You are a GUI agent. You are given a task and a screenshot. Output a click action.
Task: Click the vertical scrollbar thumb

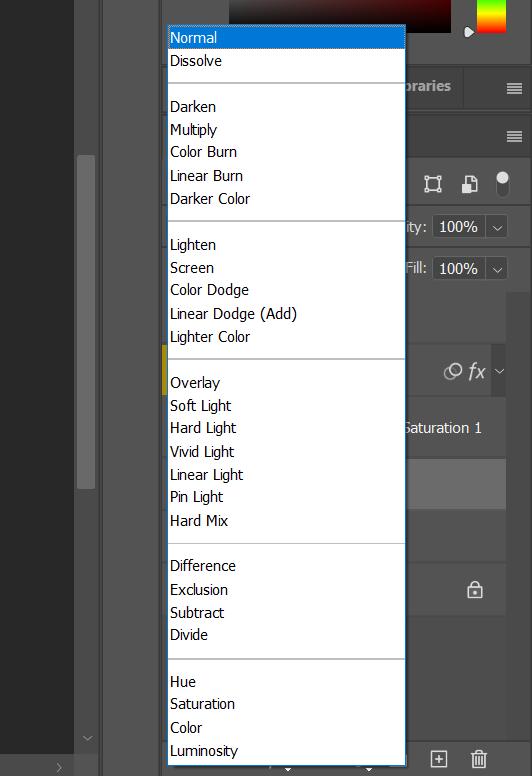click(86, 322)
